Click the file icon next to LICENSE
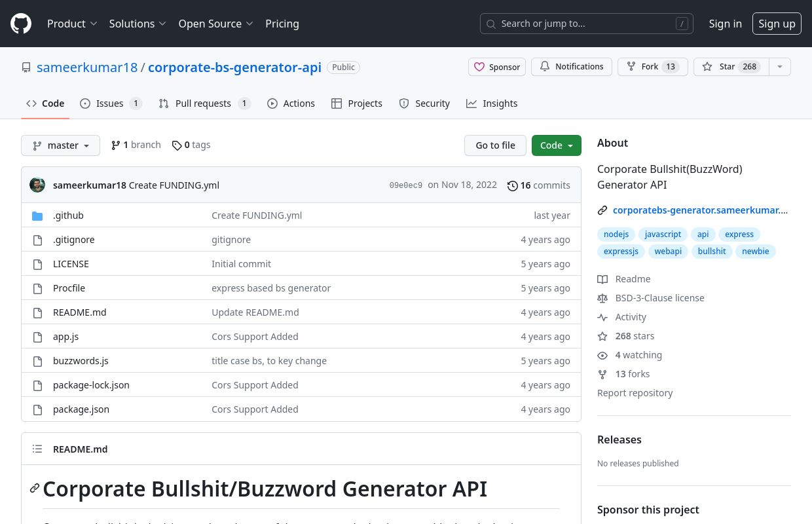812x524 pixels. tap(37, 264)
